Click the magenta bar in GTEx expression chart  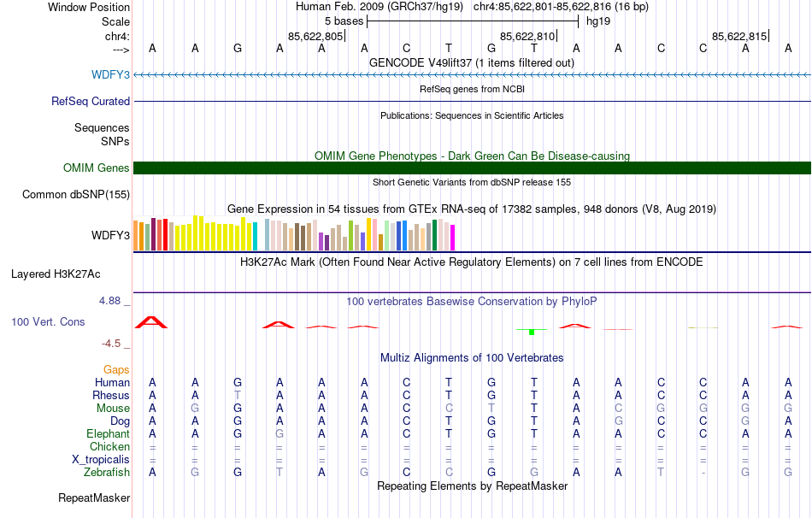tap(453, 238)
